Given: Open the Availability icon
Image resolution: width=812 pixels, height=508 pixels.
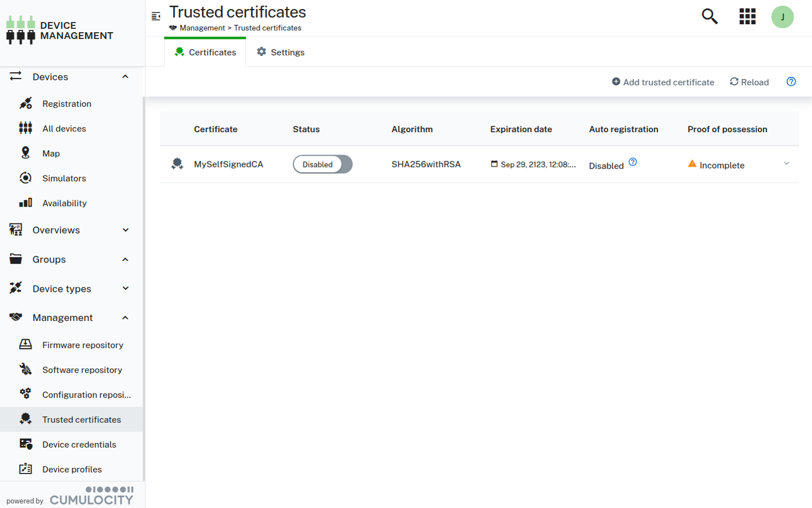Looking at the screenshot, I should tap(25, 203).
